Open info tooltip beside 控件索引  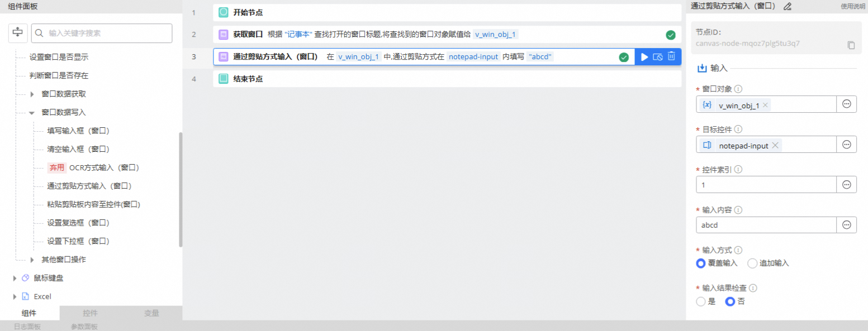[x=738, y=170]
